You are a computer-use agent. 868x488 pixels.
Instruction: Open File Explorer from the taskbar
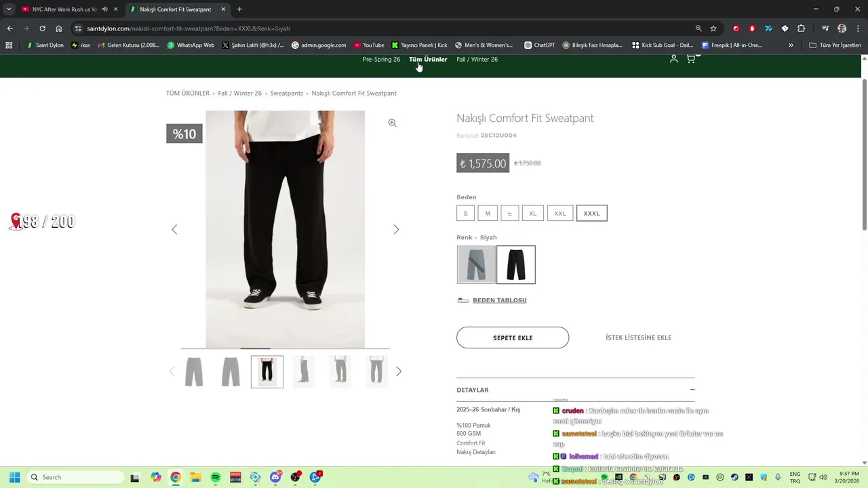point(195,477)
